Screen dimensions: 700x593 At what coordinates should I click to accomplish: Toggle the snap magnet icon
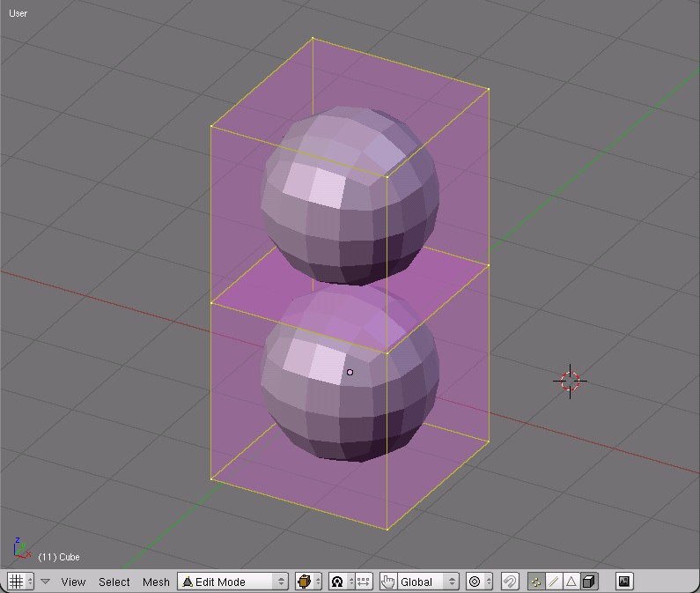tap(510, 582)
